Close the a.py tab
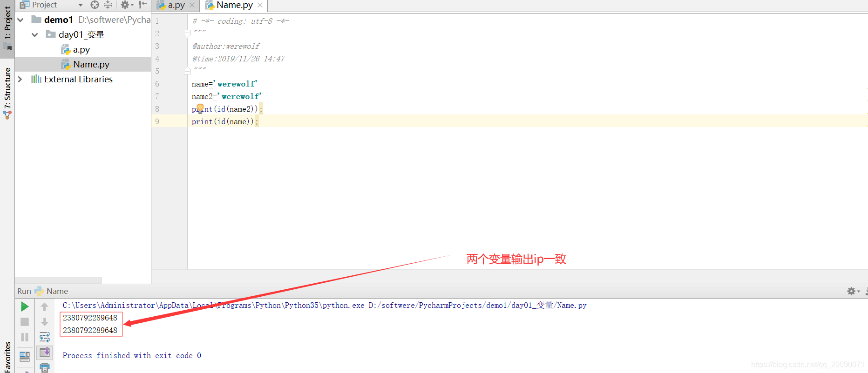This screenshot has height=373, width=868. coord(192,5)
